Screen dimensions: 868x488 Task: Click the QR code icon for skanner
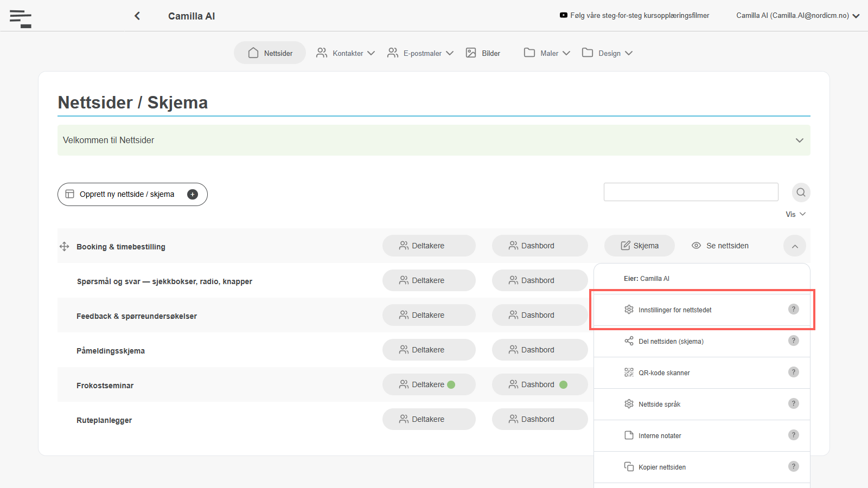click(629, 373)
